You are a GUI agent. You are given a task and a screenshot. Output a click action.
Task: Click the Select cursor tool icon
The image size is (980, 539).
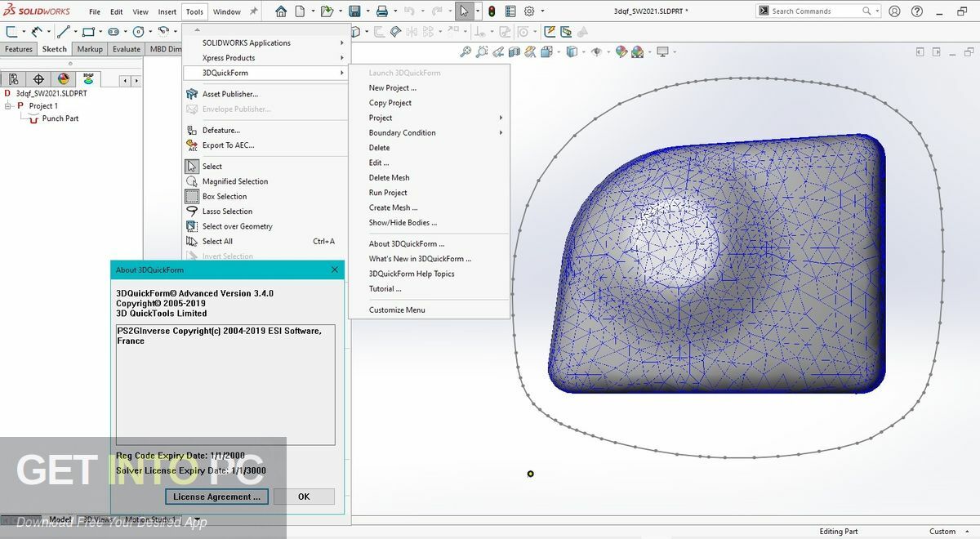click(x=464, y=11)
